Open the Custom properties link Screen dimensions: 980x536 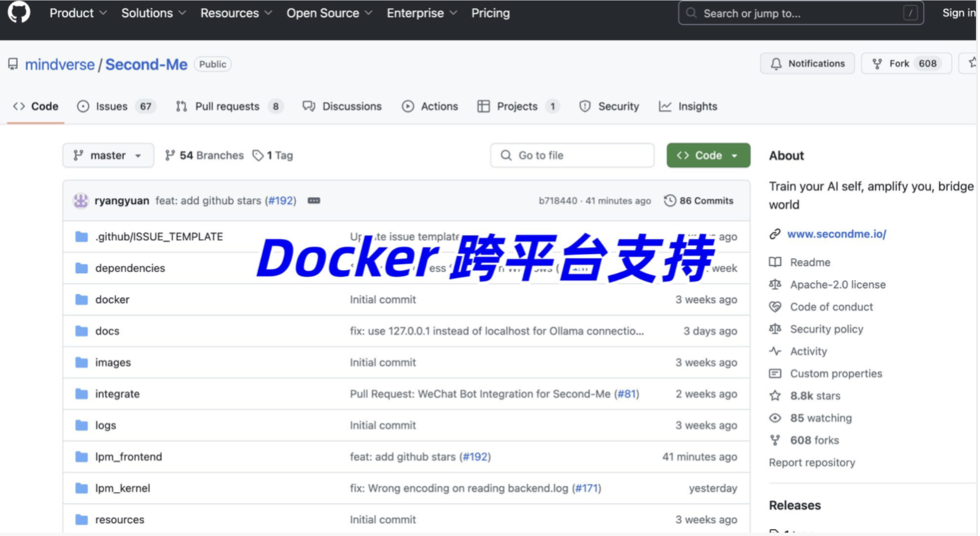point(836,373)
